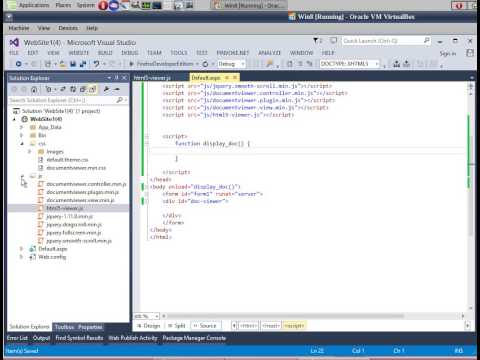Click the pin icon on the Default.aspx tab
This screenshot has width=480, height=360.
click(x=227, y=77)
